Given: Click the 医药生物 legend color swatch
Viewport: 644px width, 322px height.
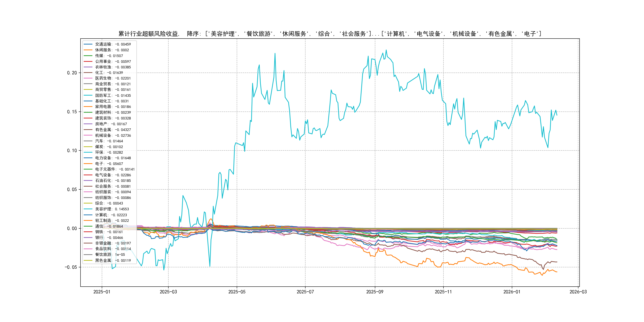Looking at the screenshot, I should coord(88,78).
